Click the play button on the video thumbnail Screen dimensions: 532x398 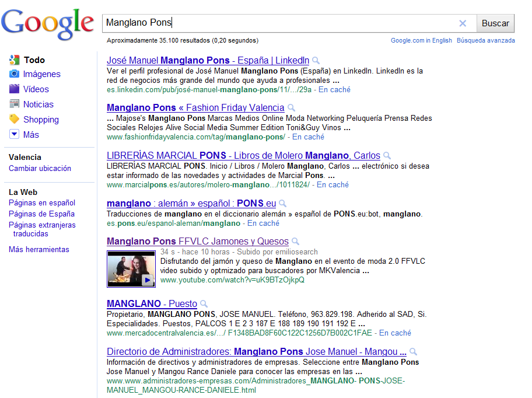[x=147, y=280]
